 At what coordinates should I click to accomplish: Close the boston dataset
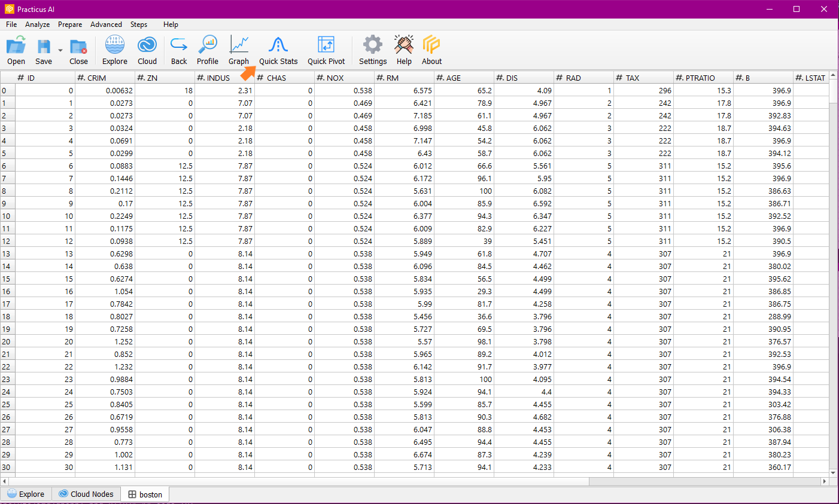(78, 50)
